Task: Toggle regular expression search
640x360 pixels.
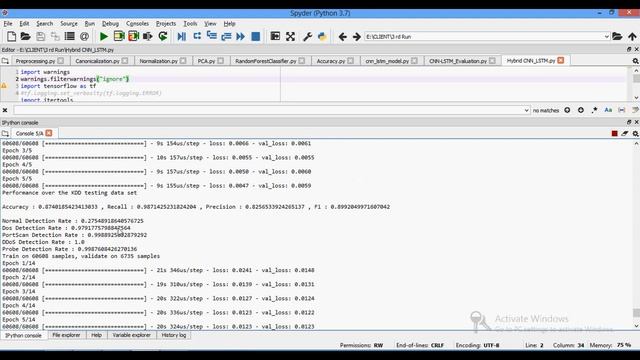Action: [x=594, y=110]
